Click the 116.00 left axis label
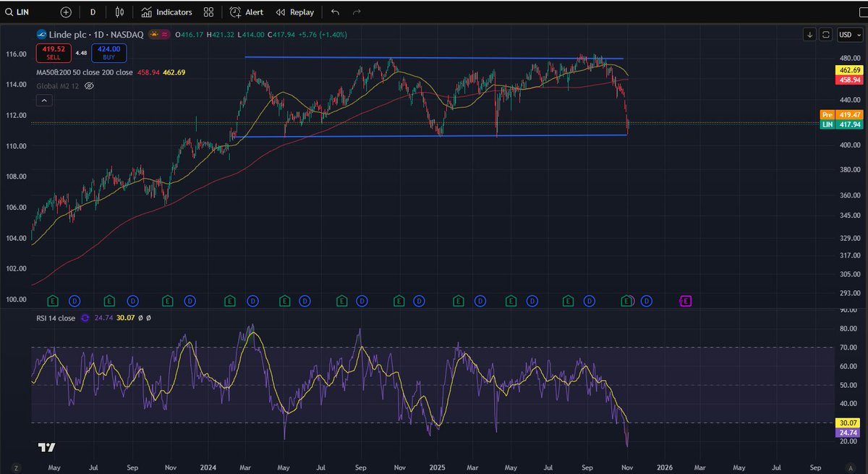868x474 pixels. tap(17, 54)
